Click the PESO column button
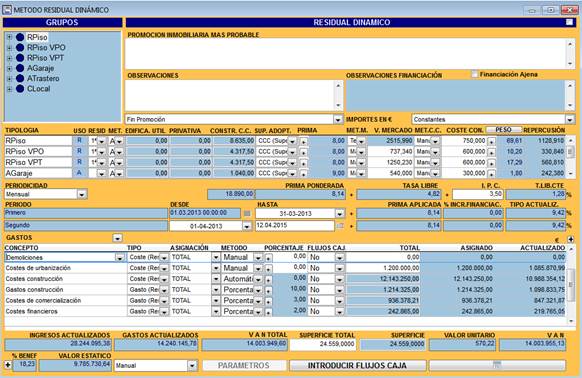The image size is (582, 378). tap(504, 130)
